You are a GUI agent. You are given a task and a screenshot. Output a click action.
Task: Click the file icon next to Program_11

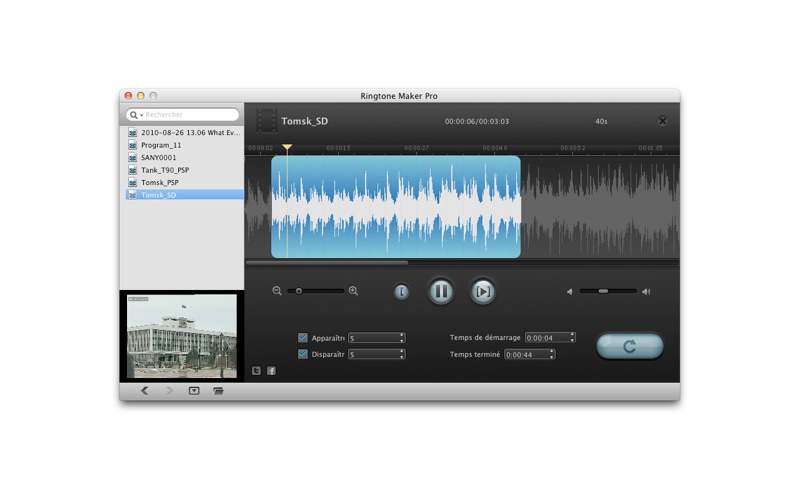pos(133,145)
